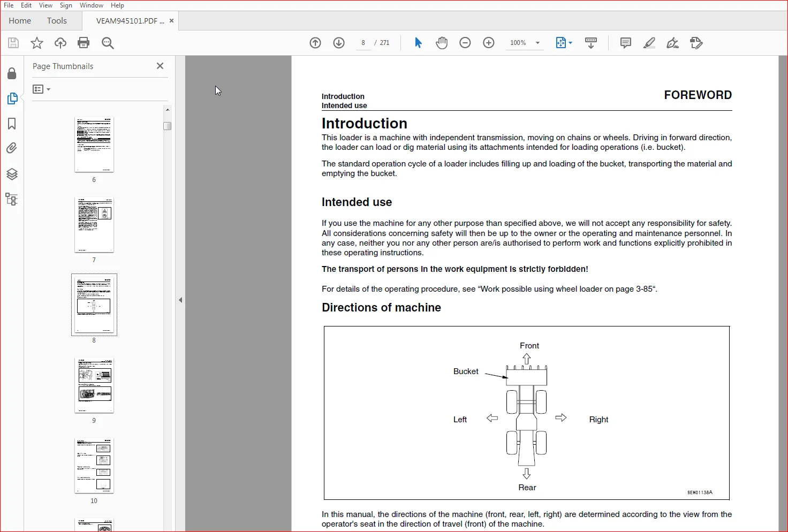Select the VEAM945101.PDF document tab

click(130, 21)
